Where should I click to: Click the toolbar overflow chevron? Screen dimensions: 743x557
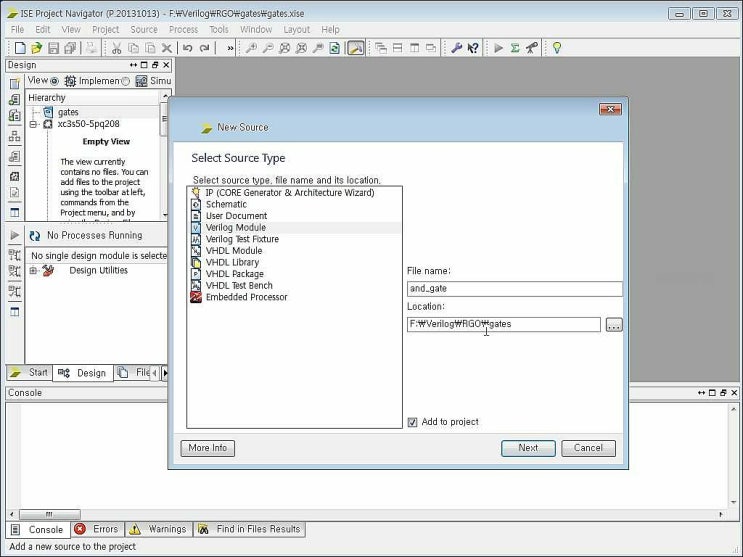[230, 48]
